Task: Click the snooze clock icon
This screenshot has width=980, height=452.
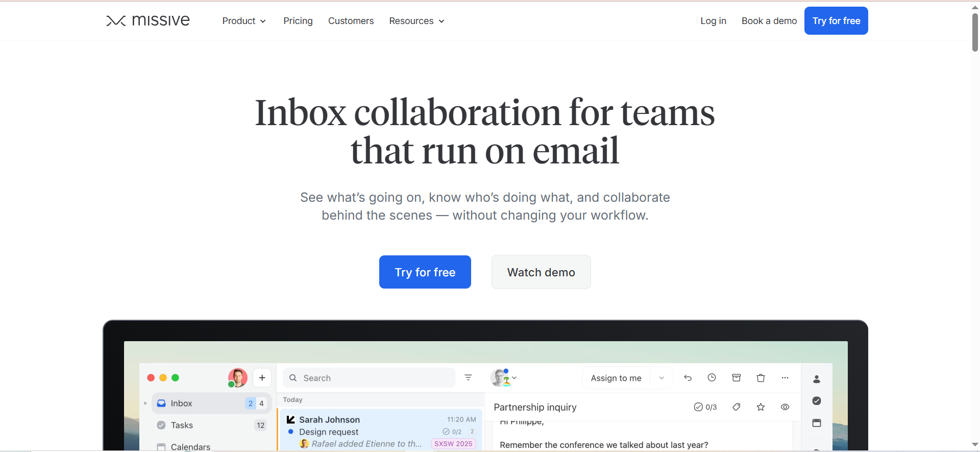Action: pyautogui.click(x=712, y=377)
